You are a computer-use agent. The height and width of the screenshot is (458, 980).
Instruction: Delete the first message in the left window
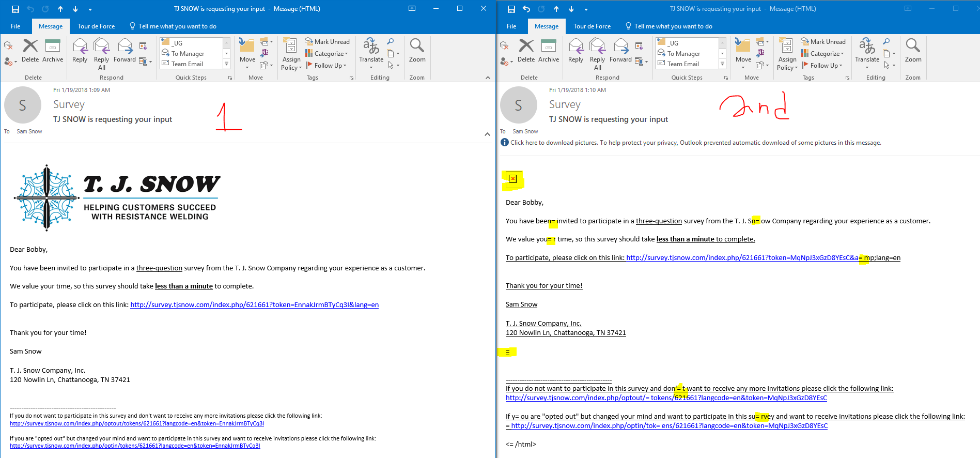click(30, 51)
